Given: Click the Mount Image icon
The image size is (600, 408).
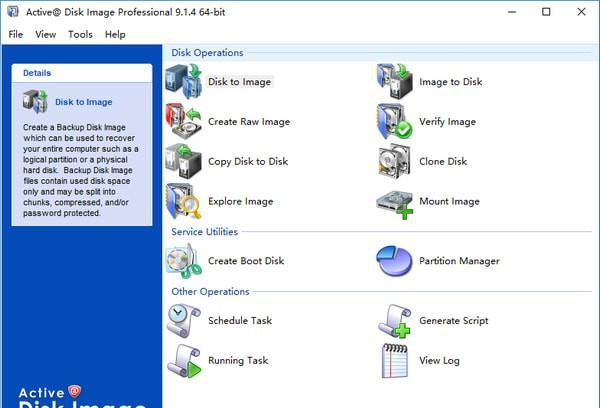Looking at the screenshot, I should pyautogui.click(x=395, y=205).
